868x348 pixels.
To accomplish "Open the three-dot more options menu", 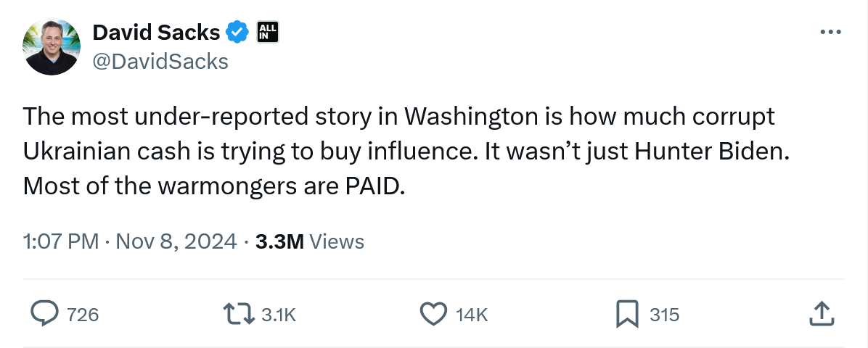I will 830,33.
